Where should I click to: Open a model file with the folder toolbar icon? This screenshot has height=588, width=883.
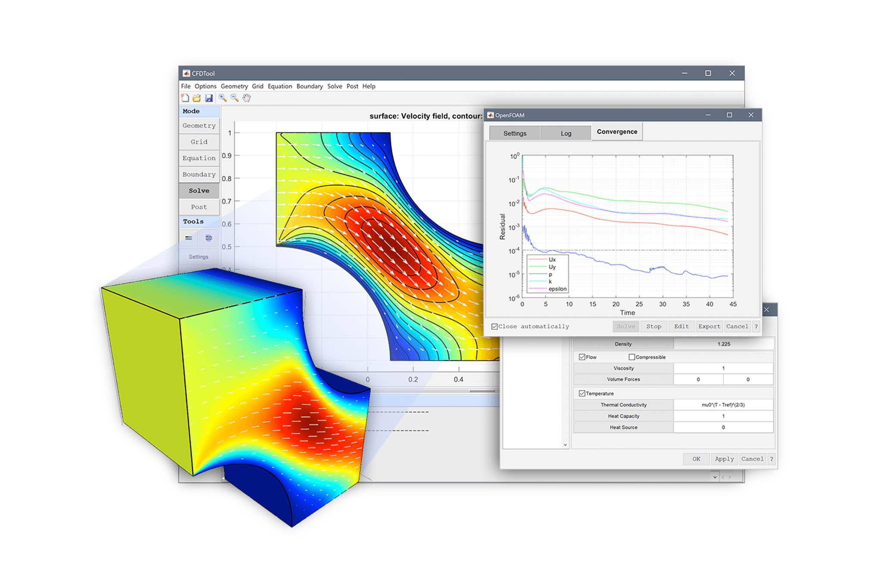click(x=197, y=98)
